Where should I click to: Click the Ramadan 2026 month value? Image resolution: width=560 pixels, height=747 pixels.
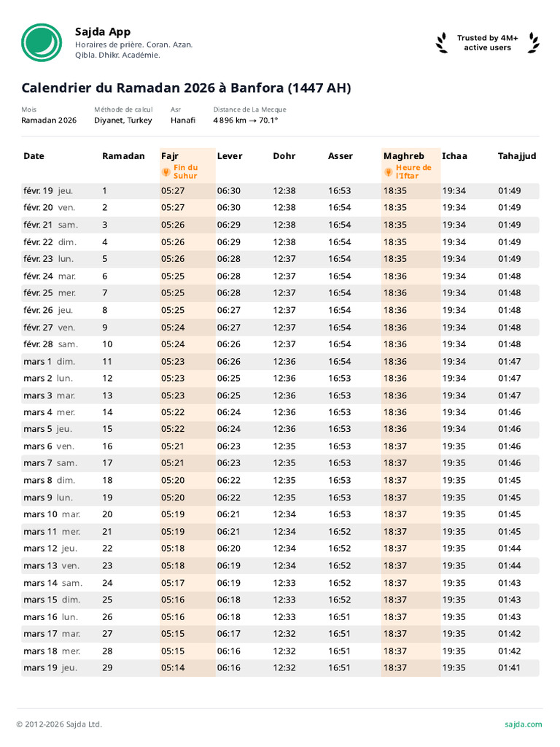click(49, 120)
